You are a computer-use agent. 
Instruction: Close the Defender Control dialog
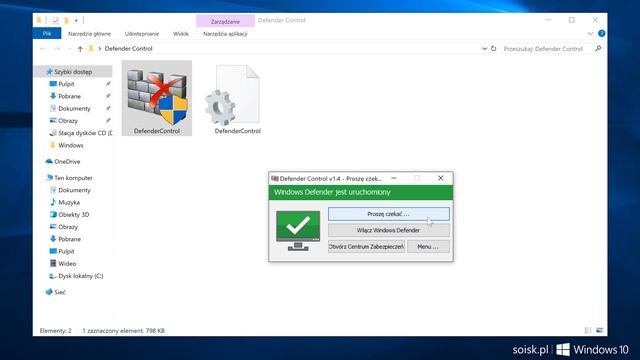(x=440, y=178)
